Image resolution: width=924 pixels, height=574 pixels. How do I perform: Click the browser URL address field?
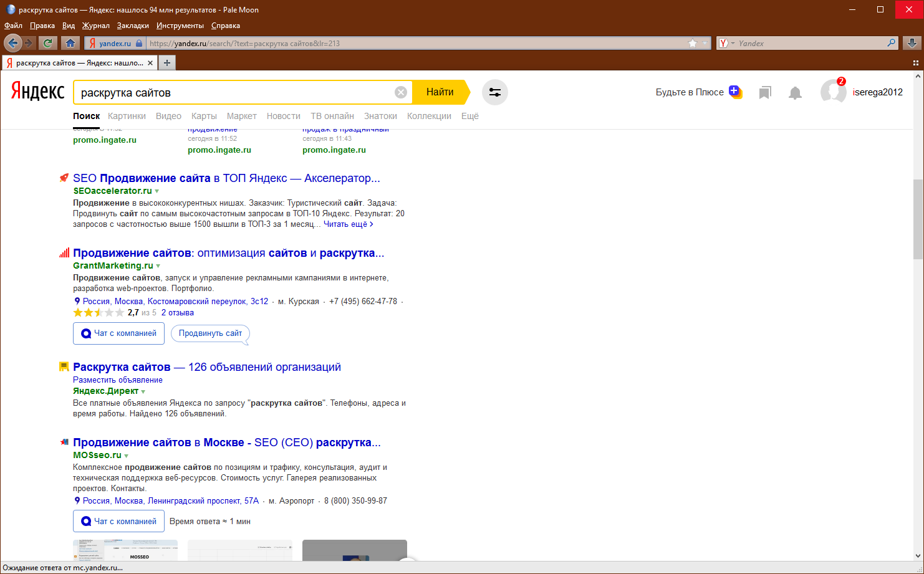[x=418, y=43]
